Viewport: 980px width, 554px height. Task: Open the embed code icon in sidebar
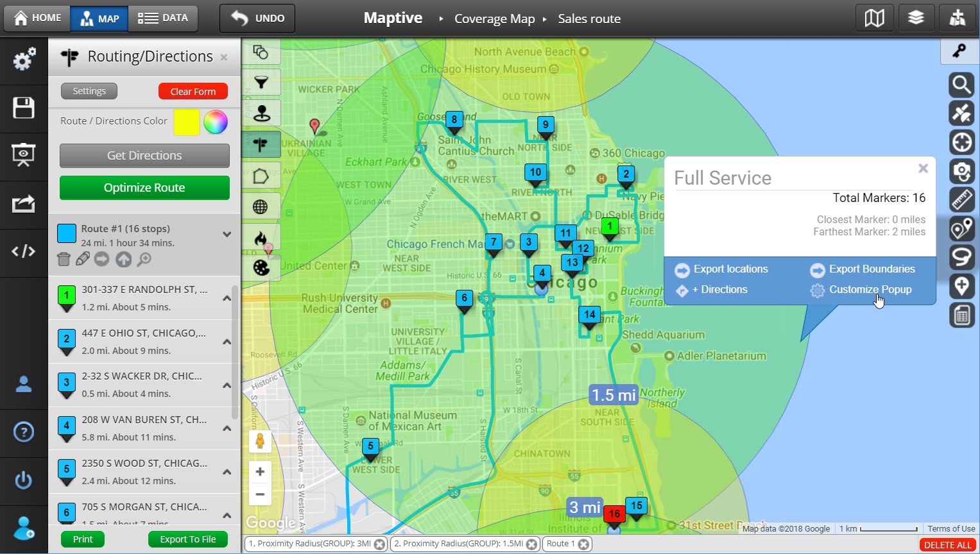click(x=24, y=251)
